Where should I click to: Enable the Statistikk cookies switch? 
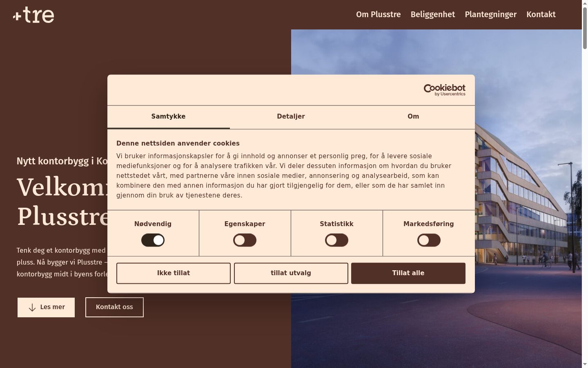point(336,240)
